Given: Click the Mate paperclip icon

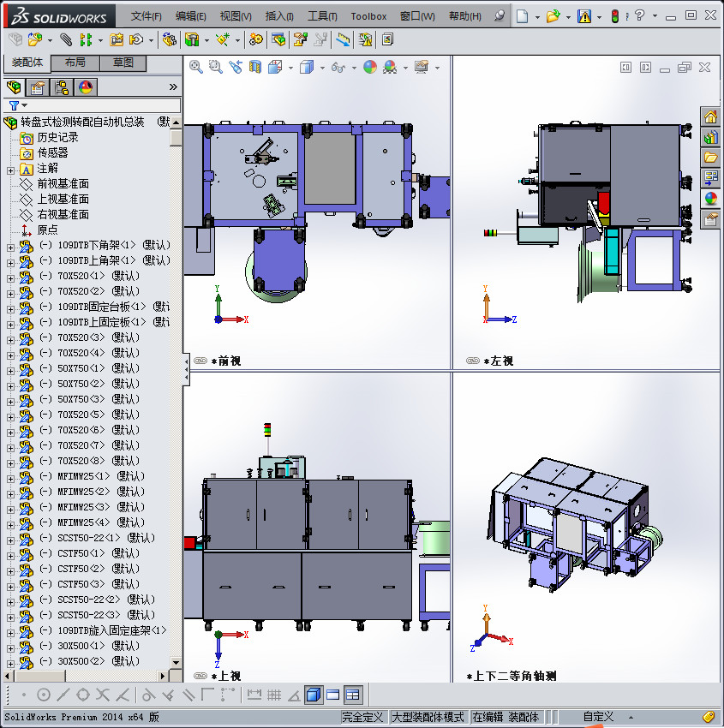Looking at the screenshot, I should tap(67, 39).
